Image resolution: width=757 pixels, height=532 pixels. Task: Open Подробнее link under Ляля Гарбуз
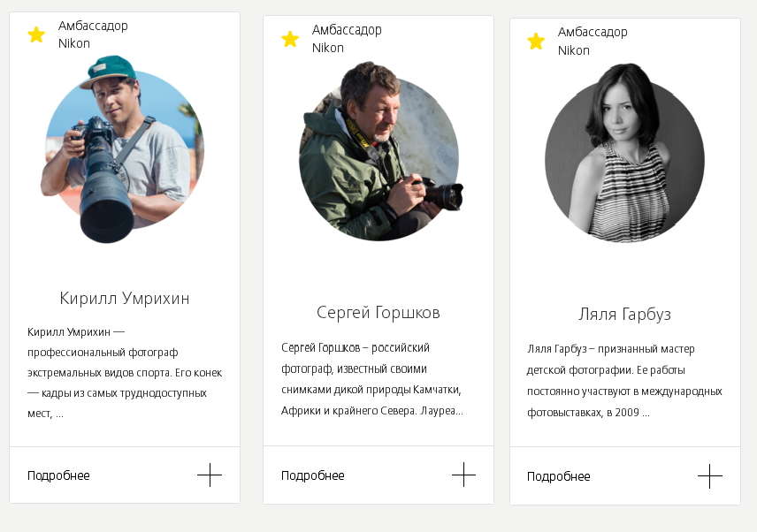558,476
